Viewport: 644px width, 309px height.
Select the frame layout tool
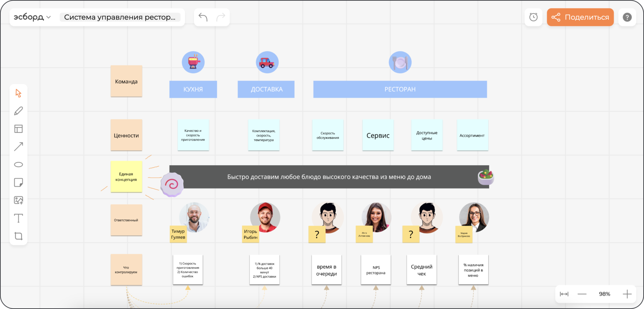click(x=18, y=129)
